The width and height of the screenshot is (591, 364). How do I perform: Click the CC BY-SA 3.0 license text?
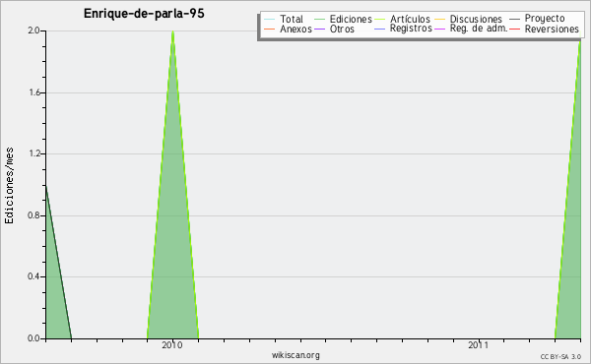point(560,357)
